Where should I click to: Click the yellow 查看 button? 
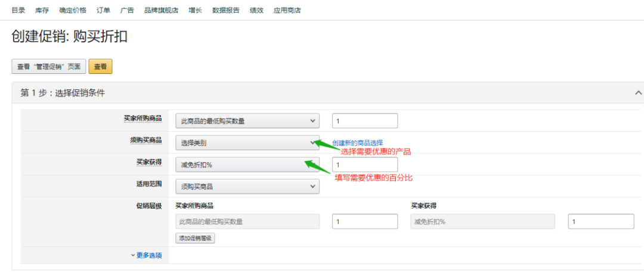tap(100, 67)
